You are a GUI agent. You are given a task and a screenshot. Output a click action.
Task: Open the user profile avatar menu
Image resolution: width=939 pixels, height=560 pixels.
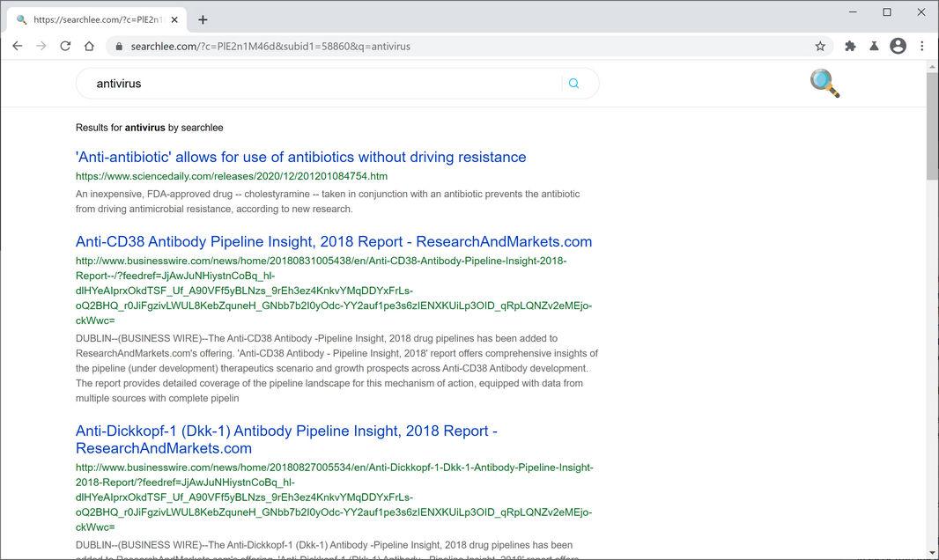pos(898,46)
